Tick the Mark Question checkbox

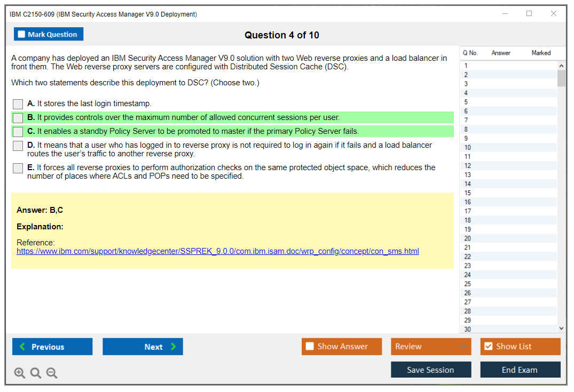[x=22, y=35]
